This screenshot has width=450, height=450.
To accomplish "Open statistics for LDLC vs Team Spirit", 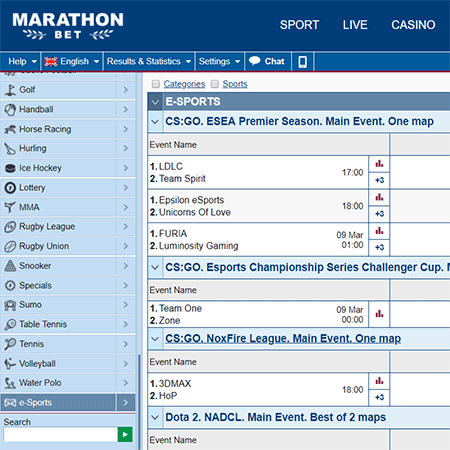I will [379, 164].
